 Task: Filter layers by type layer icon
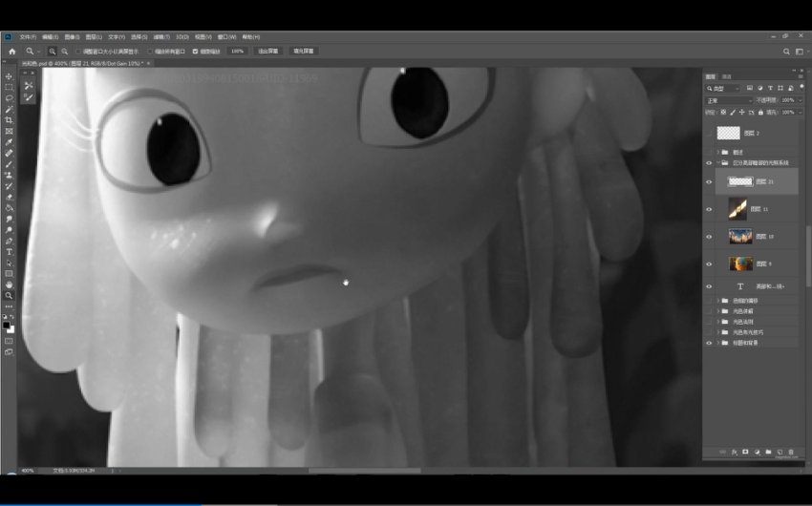pos(770,89)
